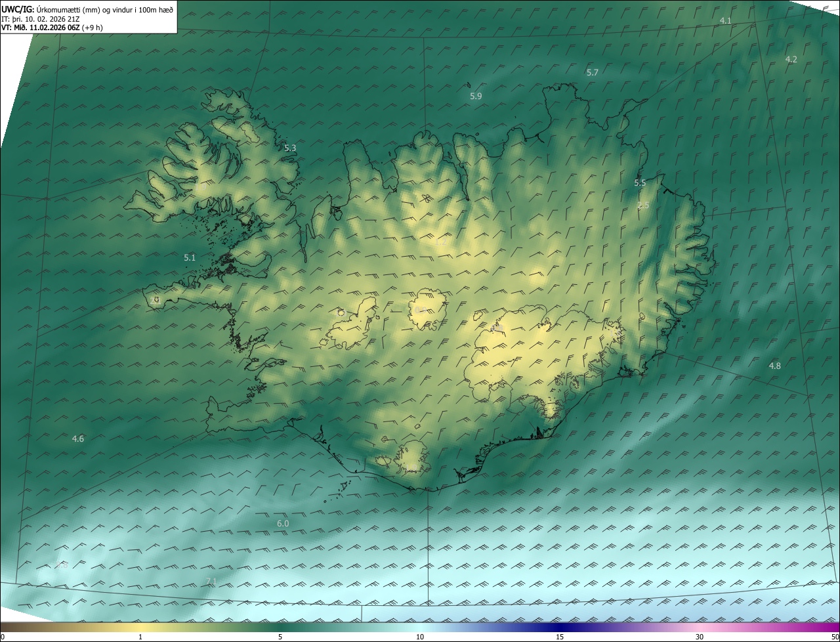840x642 pixels.
Task: Click the valid time "VT: Mið. 11.02.2026 06Z"
Action: (x=40, y=28)
